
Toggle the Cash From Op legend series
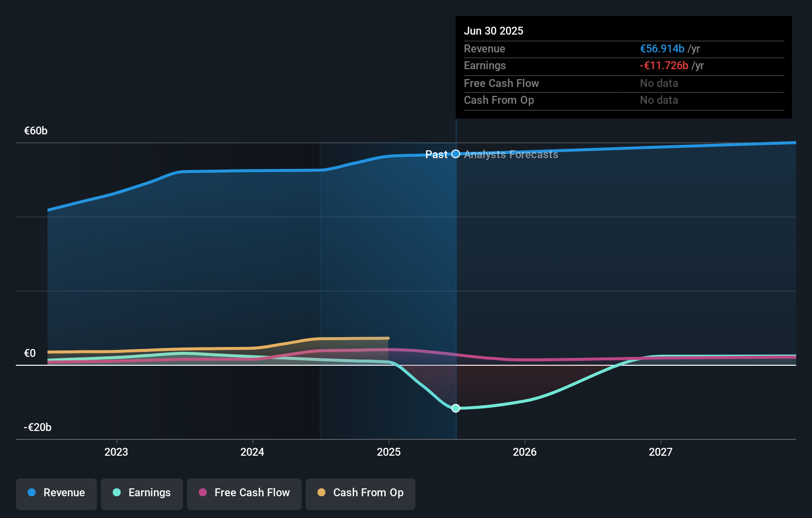[x=361, y=494]
